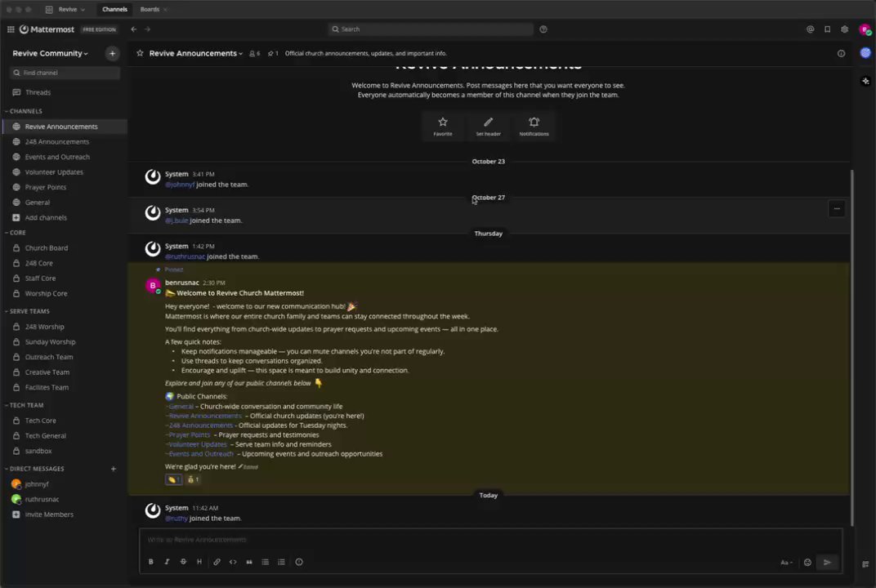Open Revive Community team dropdown
This screenshot has height=588, width=876.
[x=51, y=53]
